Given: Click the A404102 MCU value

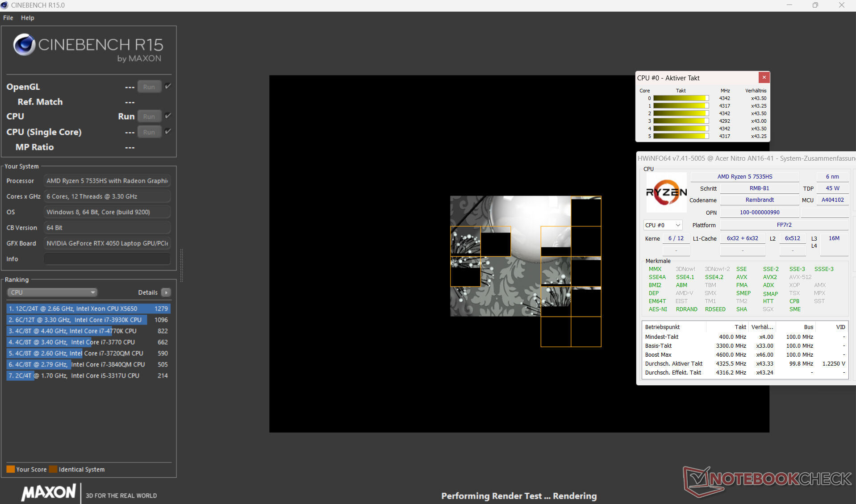Looking at the screenshot, I should coord(832,200).
